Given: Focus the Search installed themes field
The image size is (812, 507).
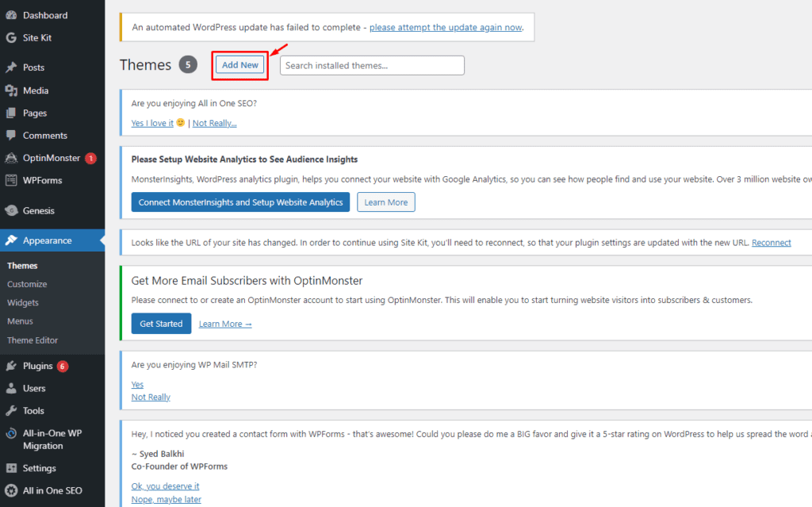Looking at the screenshot, I should click(x=372, y=65).
